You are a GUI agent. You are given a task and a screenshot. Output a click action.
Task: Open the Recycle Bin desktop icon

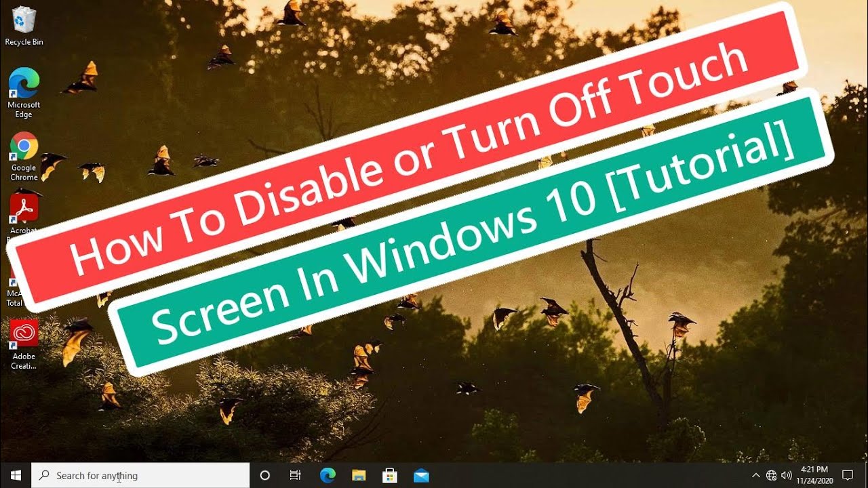pyautogui.click(x=24, y=26)
